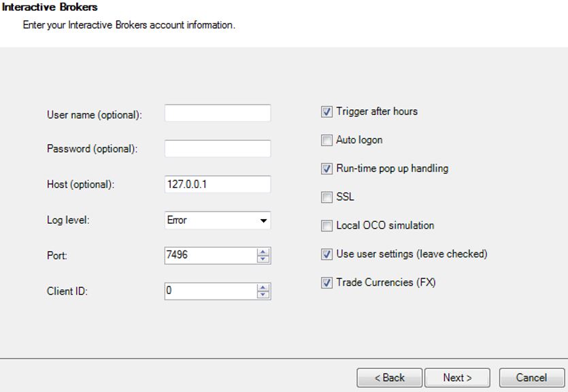Decrease the Port value with down arrow
568x392 pixels.
coord(263,259)
